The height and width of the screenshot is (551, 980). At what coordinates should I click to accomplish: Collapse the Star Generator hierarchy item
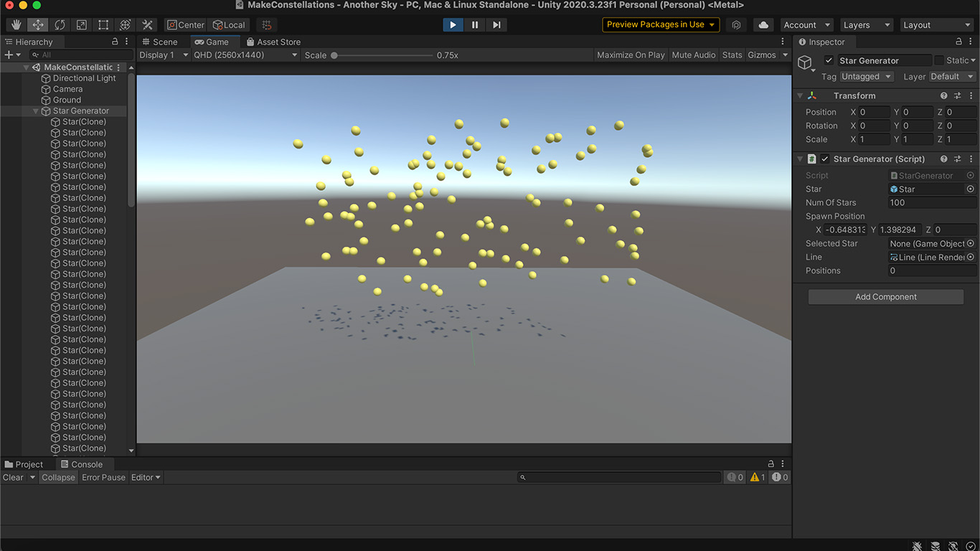click(x=36, y=111)
